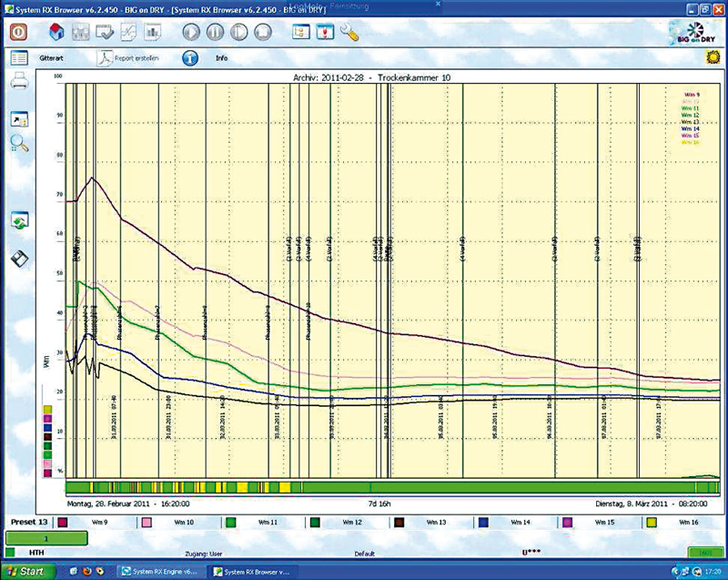Click the Gitterart label

[x=52, y=58]
